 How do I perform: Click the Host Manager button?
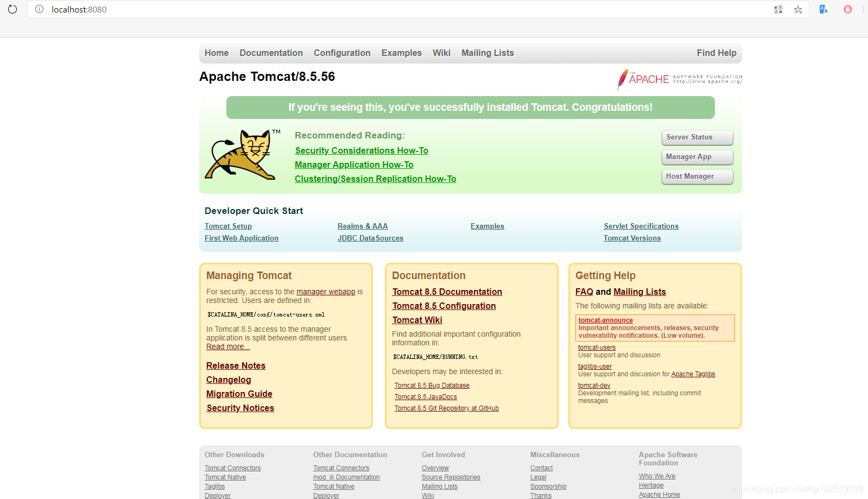697,176
